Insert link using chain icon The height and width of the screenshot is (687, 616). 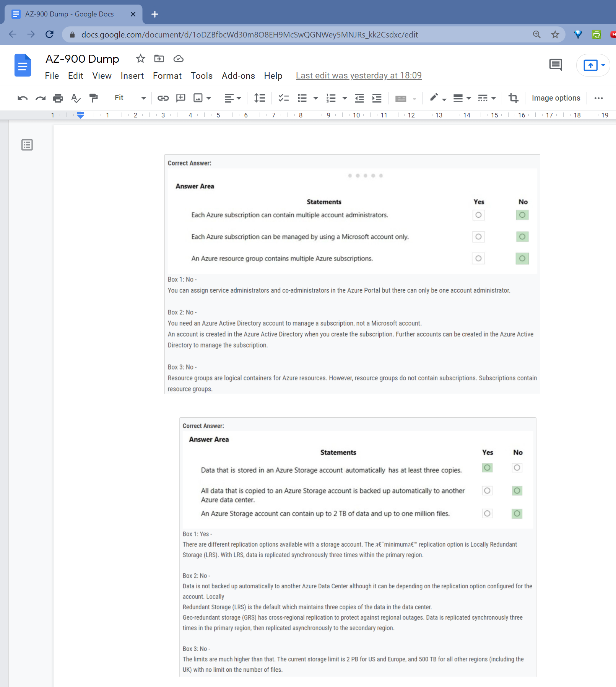[x=163, y=98]
